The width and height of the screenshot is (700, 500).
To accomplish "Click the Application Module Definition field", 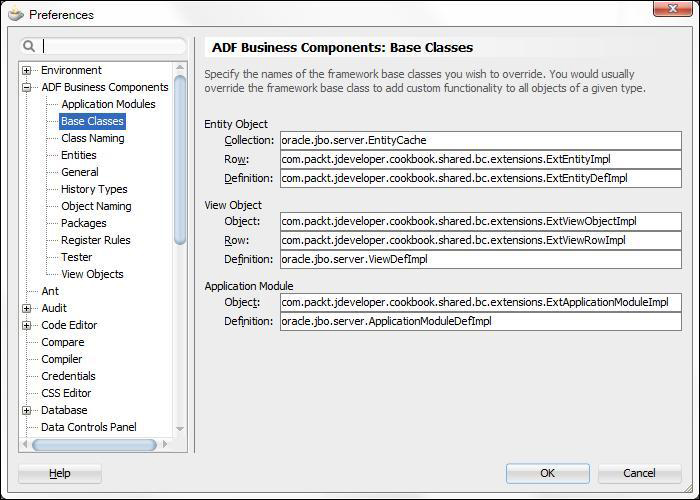I will pyautogui.click(x=481, y=321).
